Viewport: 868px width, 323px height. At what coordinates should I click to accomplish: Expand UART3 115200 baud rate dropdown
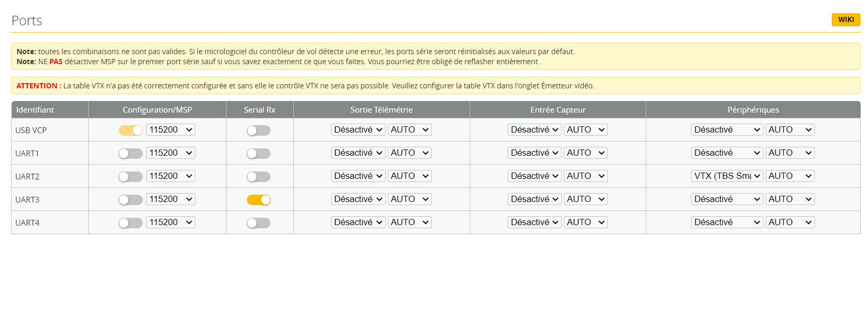point(171,199)
